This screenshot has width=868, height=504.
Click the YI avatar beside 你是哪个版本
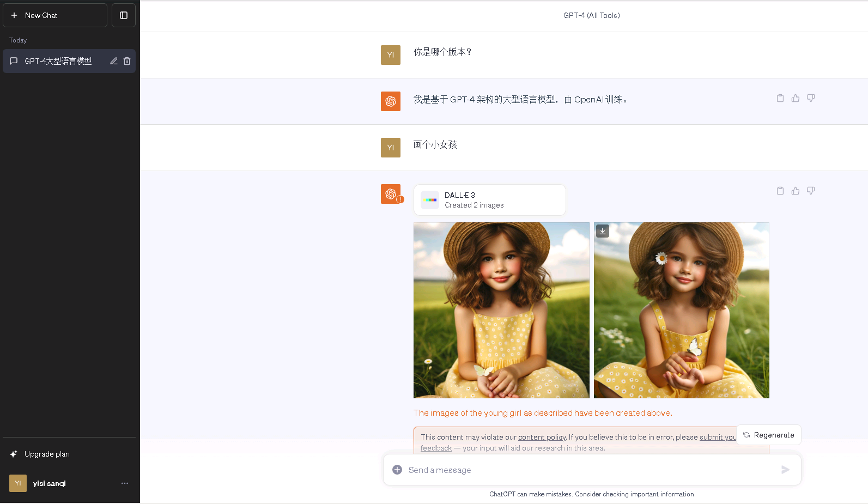point(391,55)
